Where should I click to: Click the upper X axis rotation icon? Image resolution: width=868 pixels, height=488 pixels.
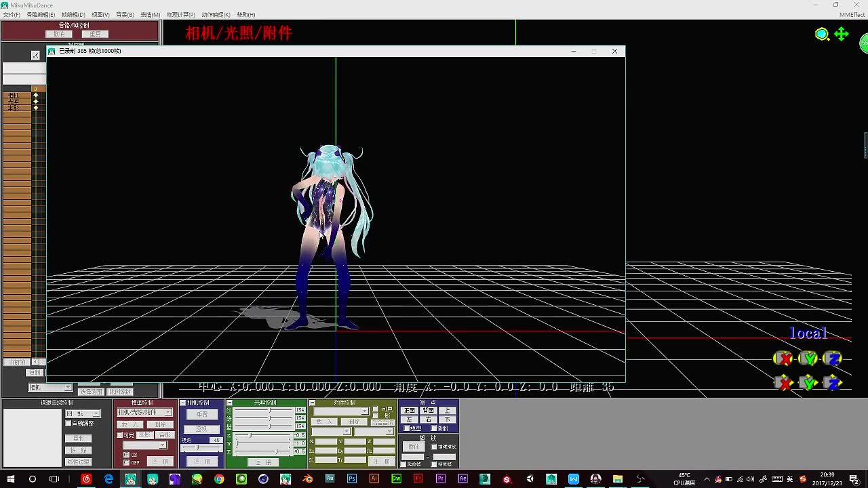pos(783,359)
